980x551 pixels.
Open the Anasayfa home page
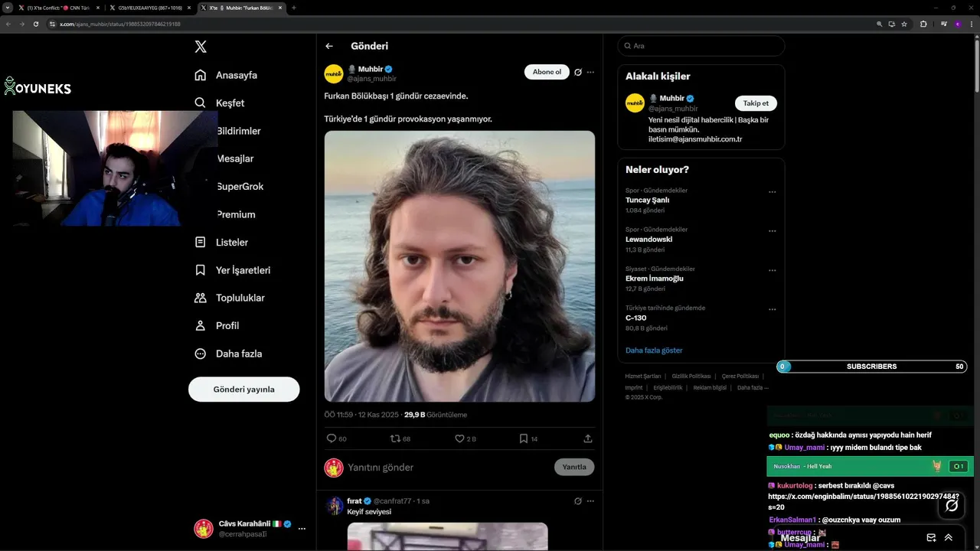pos(226,75)
